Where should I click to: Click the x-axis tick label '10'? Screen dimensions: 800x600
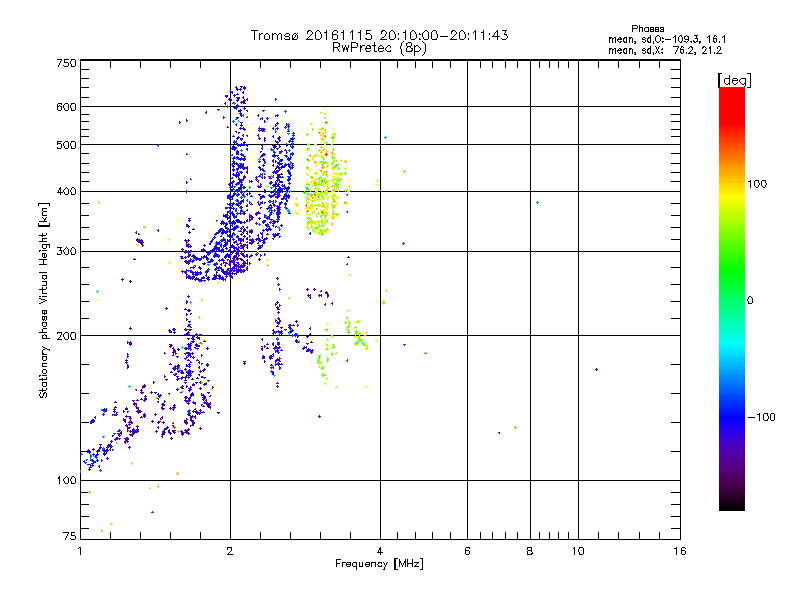point(578,551)
